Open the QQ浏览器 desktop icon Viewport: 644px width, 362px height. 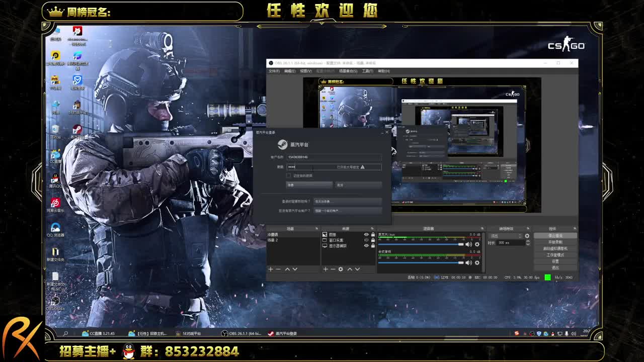pos(55,230)
